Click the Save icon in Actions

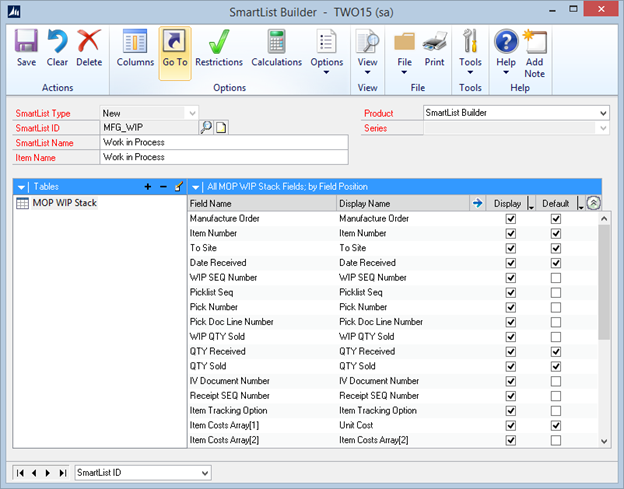pyautogui.click(x=26, y=41)
